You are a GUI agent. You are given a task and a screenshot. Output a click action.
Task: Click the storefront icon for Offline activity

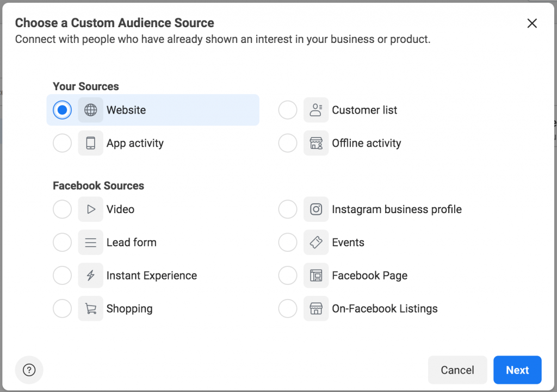[x=316, y=143]
